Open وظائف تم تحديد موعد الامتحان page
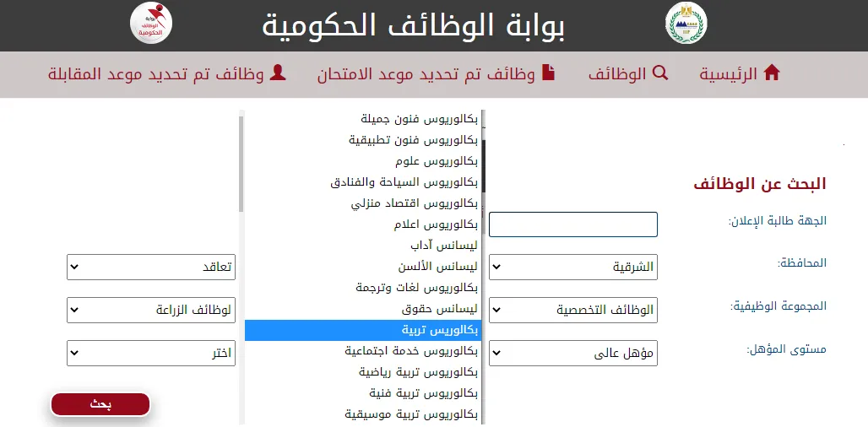Image resolution: width=868 pixels, height=427 pixels. click(x=426, y=74)
